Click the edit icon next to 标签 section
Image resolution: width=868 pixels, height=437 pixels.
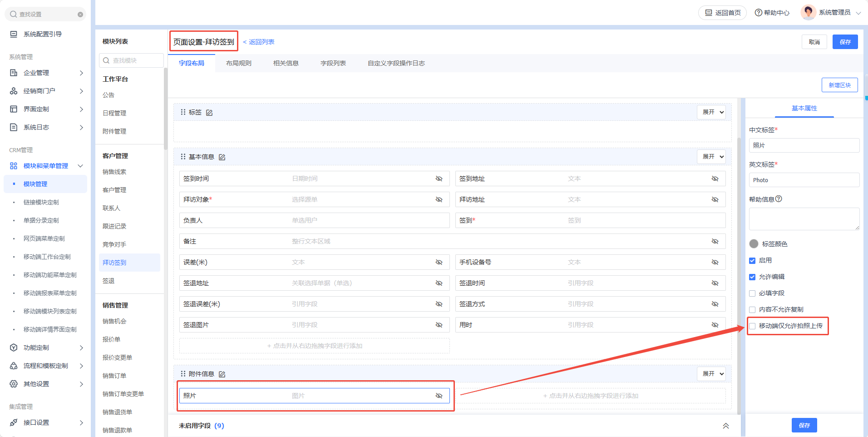(x=209, y=113)
